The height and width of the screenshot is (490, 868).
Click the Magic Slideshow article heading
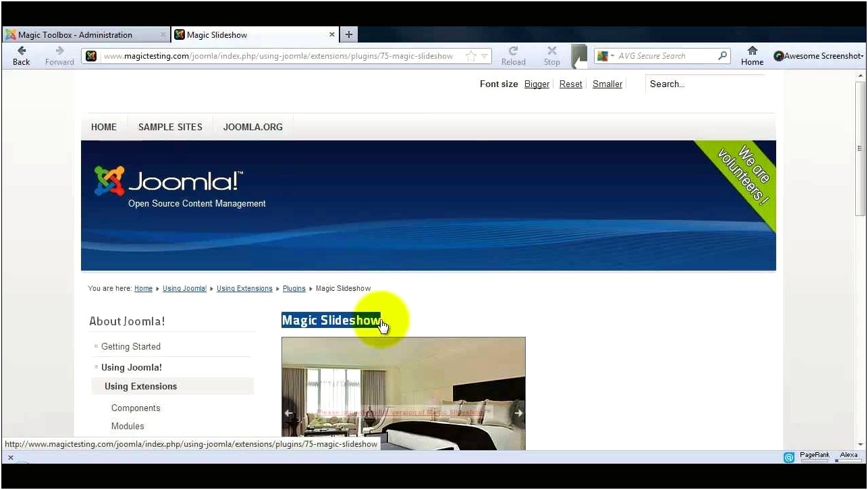[331, 321]
